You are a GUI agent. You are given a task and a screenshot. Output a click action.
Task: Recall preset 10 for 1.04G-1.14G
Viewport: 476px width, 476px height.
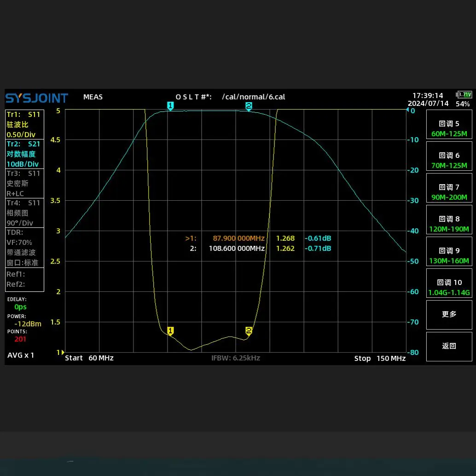click(x=449, y=287)
